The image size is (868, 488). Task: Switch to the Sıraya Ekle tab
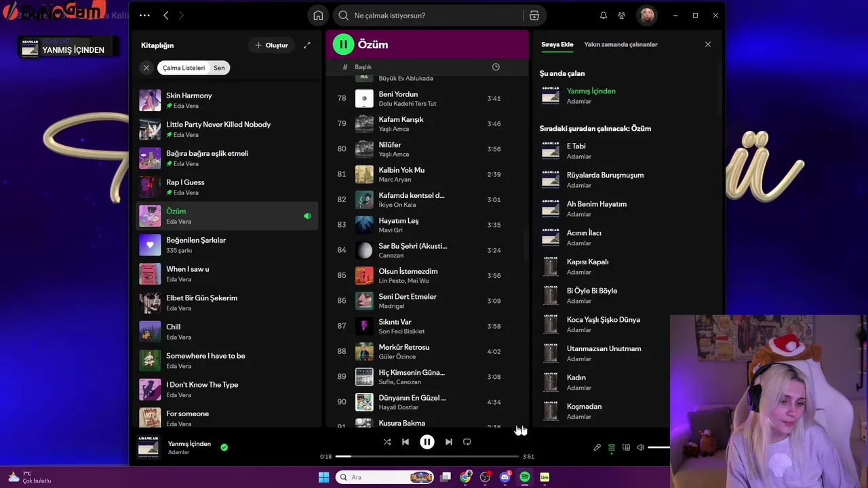(x=557, y=45)
